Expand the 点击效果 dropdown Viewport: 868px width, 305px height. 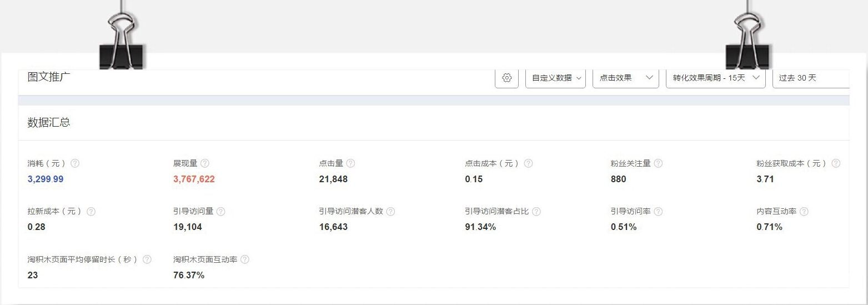pos(626,78)
